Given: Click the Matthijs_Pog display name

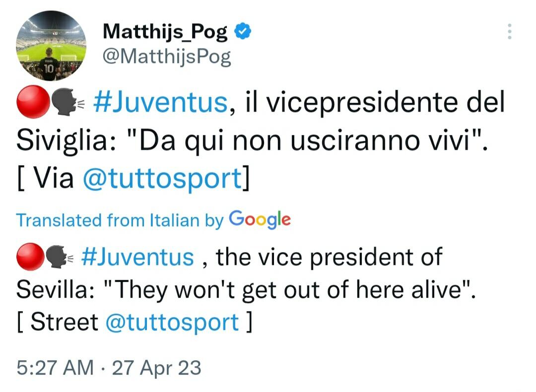Looking at the screenshot, I should 165,33.
